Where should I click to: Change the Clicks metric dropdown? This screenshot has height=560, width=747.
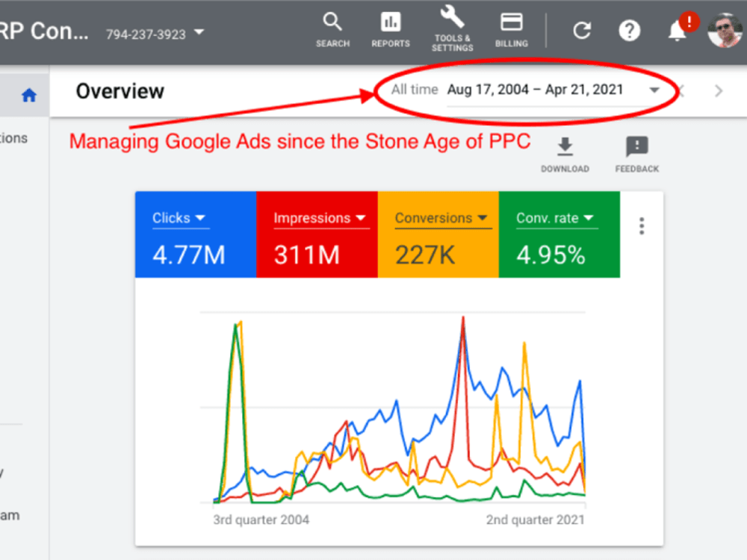click(179, 218)
